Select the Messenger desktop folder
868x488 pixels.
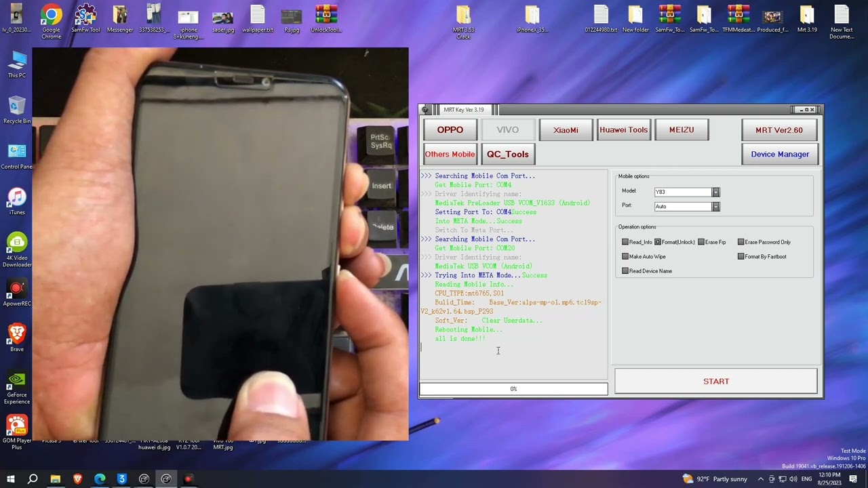pos(120,19)
